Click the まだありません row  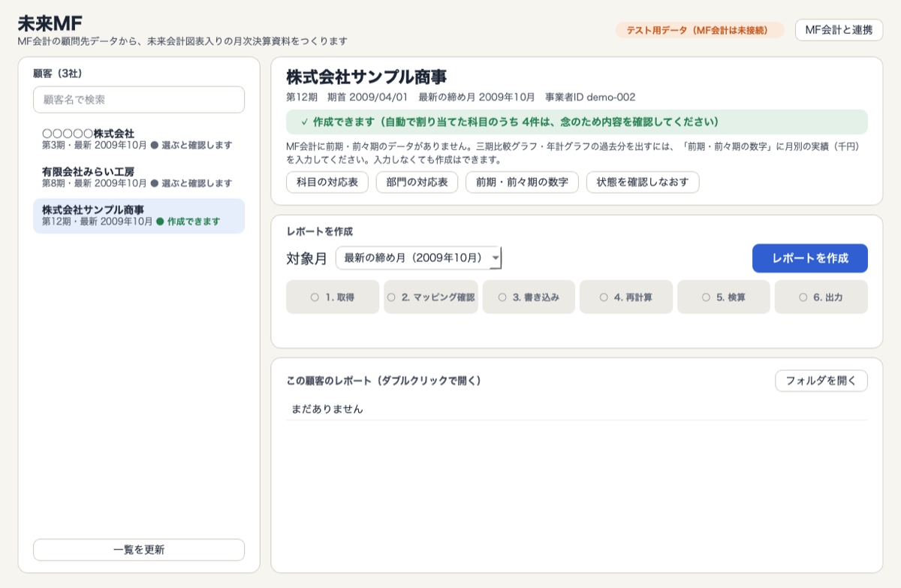pos(577,409)
